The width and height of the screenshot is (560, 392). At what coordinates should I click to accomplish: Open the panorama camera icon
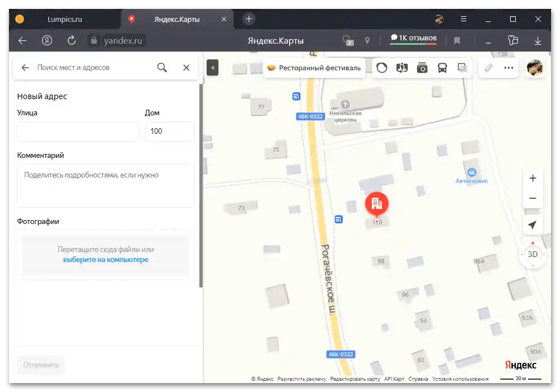click(x=422, y=67)
